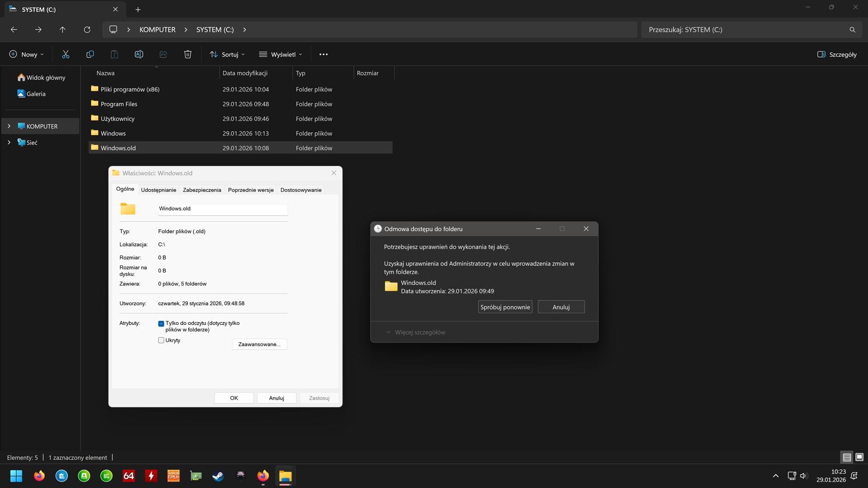
Task: Expand 'Więcej szczegółów' in the error dialog
Action: [x=416, y=332]
